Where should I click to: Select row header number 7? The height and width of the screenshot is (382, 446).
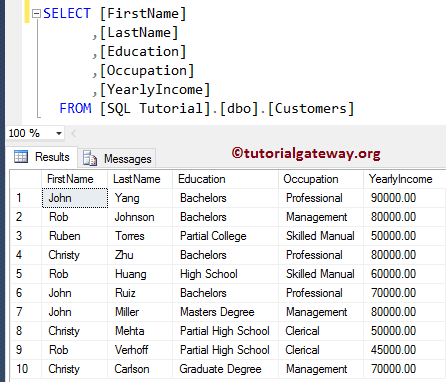tap(26, 312)
